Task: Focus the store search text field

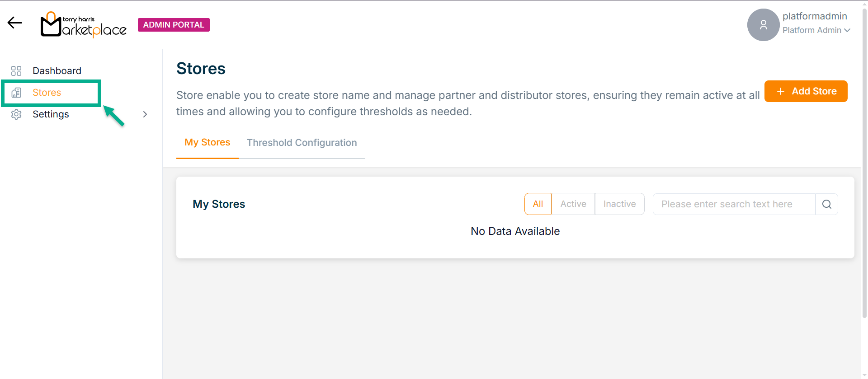Action: coord(734,204)
